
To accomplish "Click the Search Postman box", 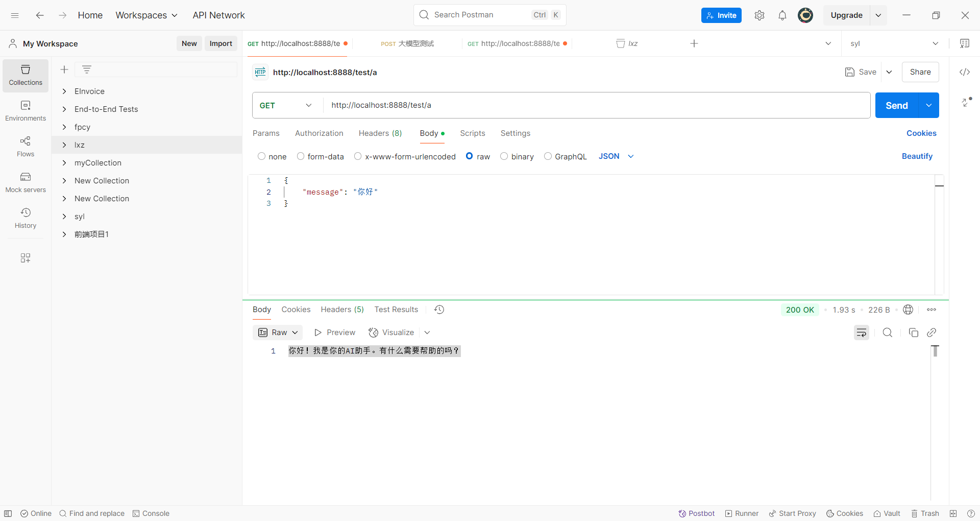I will tap(489, 15).
